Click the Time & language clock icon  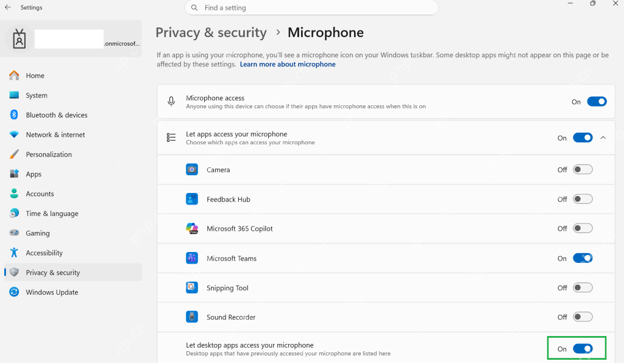pos(15,213)
